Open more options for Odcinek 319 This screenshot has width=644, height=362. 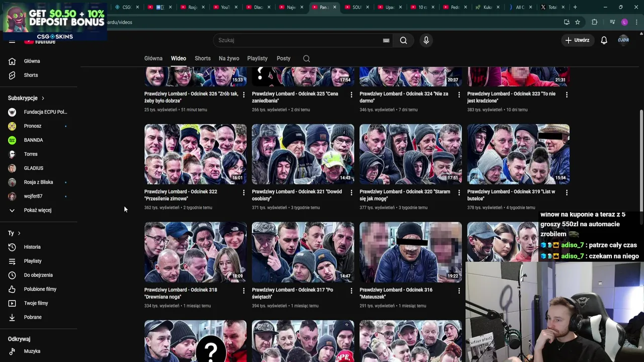(567, 193)
